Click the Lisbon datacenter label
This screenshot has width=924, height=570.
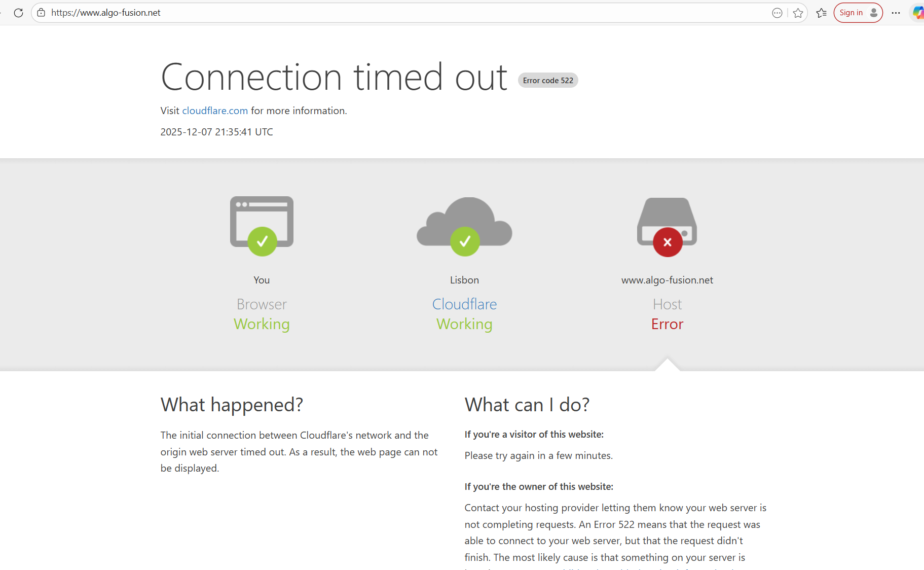point(464,279)
